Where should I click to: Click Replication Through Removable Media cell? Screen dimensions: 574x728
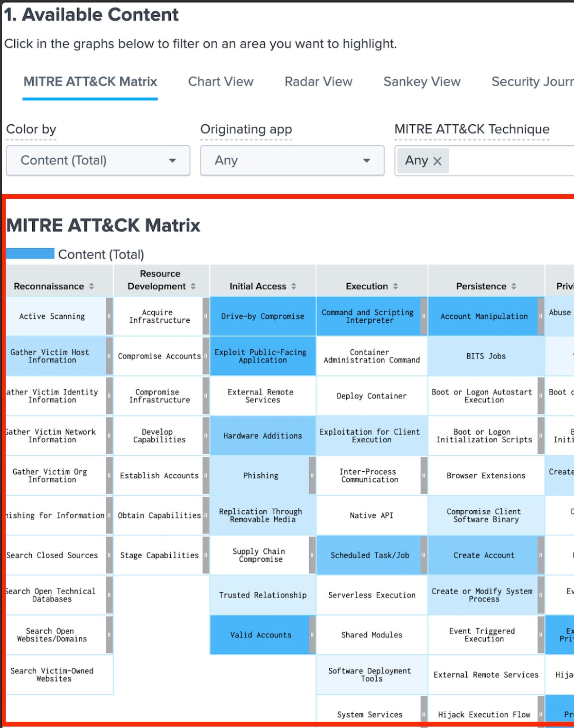pyautogui.click(x=263, y=515)
